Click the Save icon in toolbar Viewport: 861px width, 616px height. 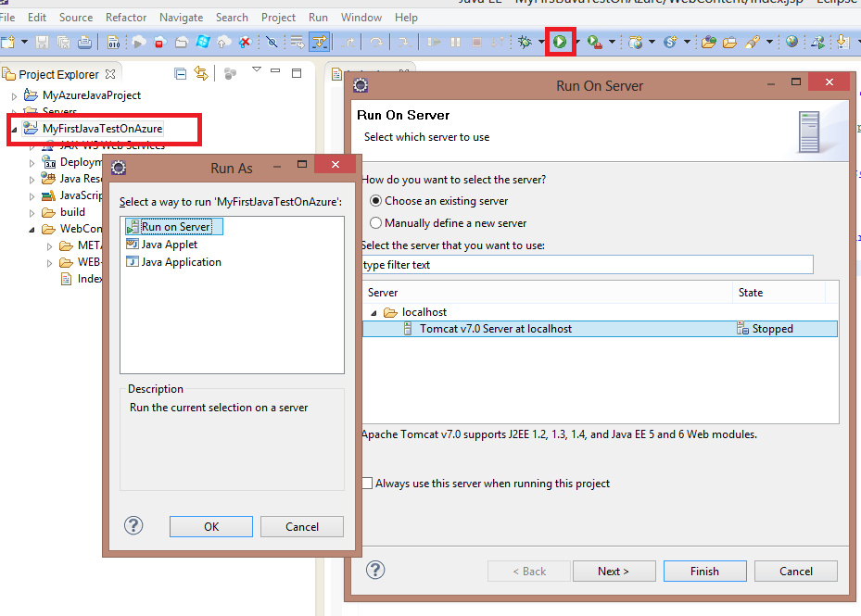[42, 42]
